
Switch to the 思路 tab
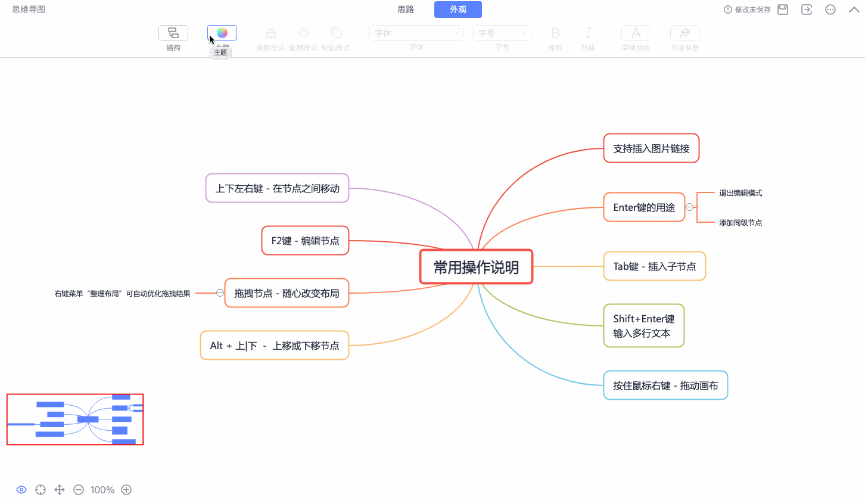(x=405, y=10)
